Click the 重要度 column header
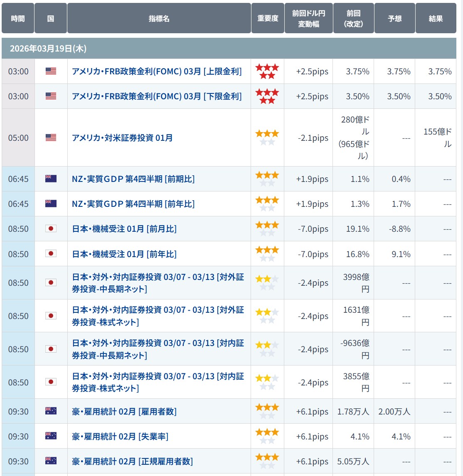Screen dimensions: 463x476 pyautogui.click(x=268, y=19)
